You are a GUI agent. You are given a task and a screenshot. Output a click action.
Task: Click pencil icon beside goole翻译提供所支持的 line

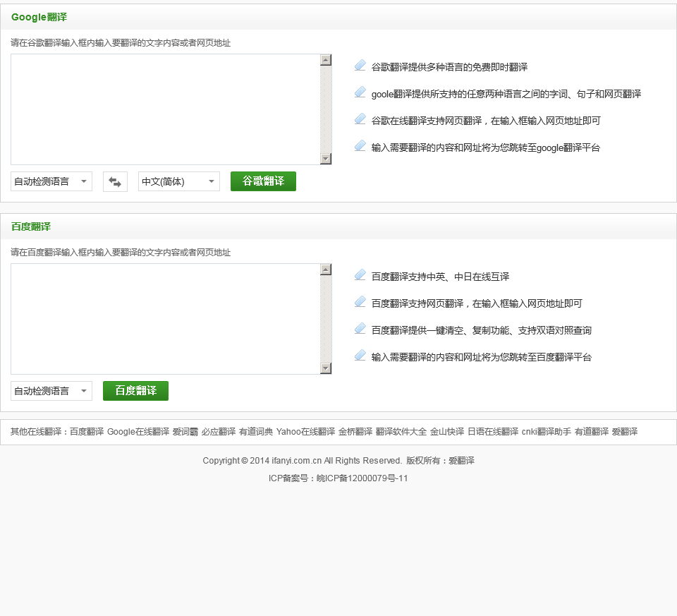tap(360, 92)
